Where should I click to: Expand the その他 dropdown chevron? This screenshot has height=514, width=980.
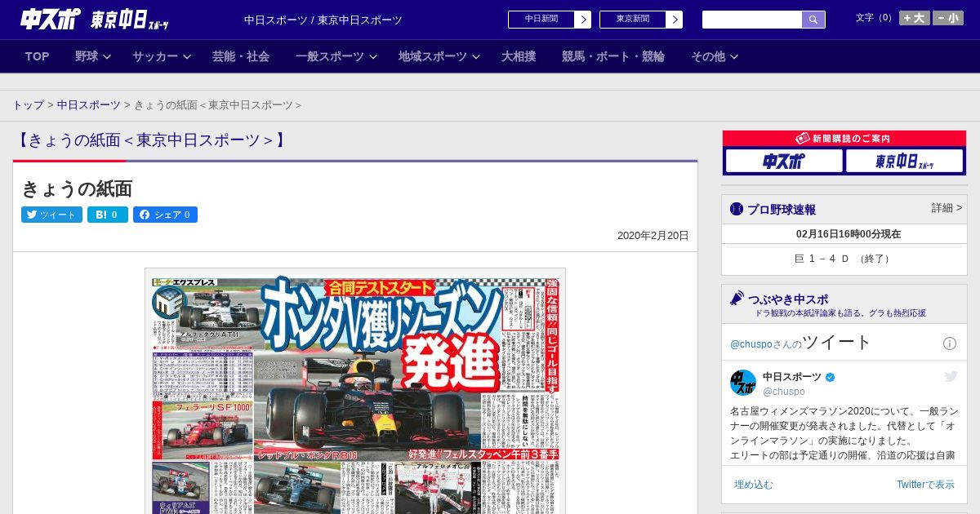click(734, 56)
